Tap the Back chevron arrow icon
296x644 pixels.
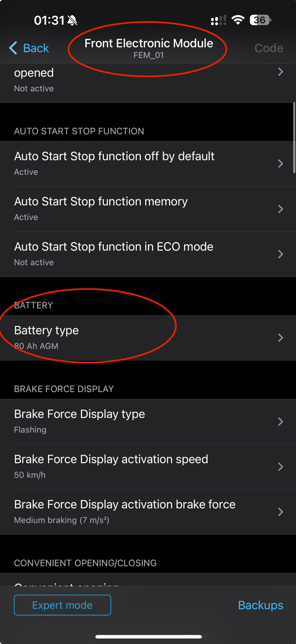point(13,48)
